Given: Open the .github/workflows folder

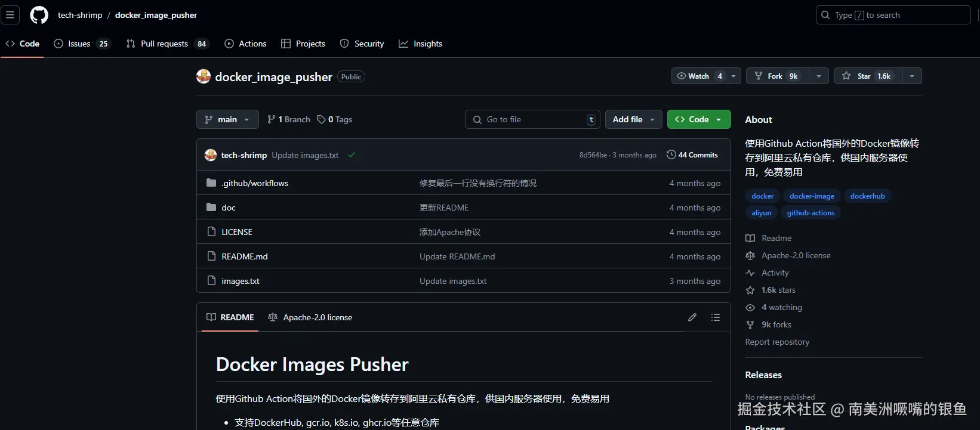Looking at the screenshot, I should coord(255,183).
